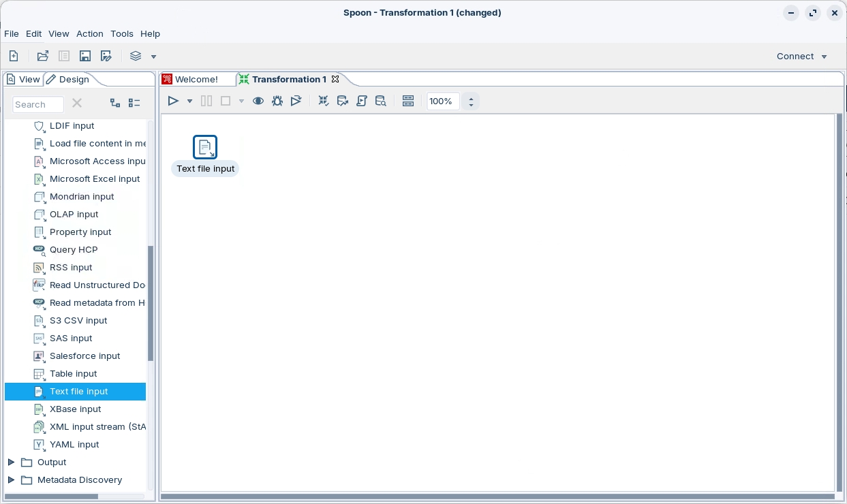This screenshot has width=847, height=504.
Task: Click the Open file folder icon
Action: tap(43, 57)
